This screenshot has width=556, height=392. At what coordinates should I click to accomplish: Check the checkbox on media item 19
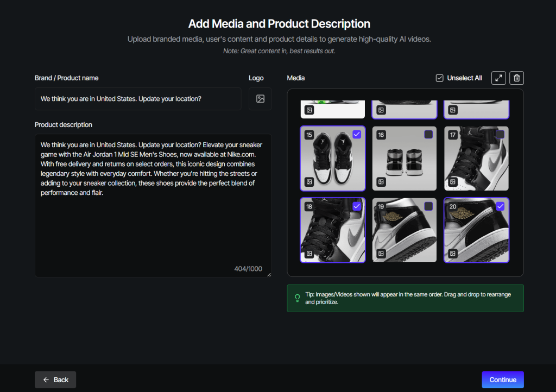pos(428,206)
